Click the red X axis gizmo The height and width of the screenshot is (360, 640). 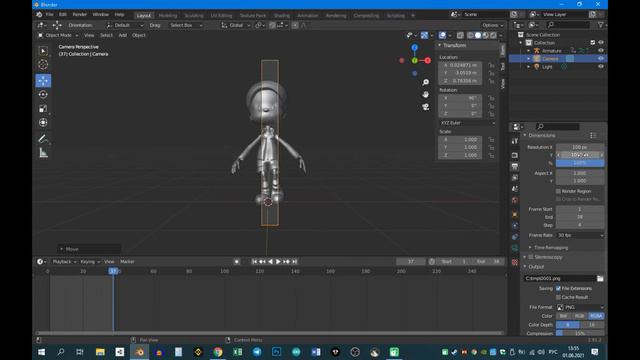pyautogui.click(x=427, y=60)
